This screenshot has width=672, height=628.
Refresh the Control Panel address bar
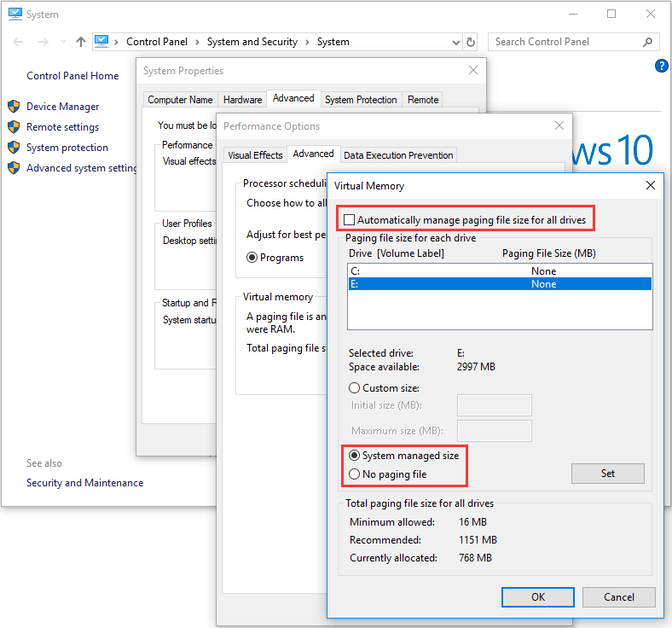(471, 42)
